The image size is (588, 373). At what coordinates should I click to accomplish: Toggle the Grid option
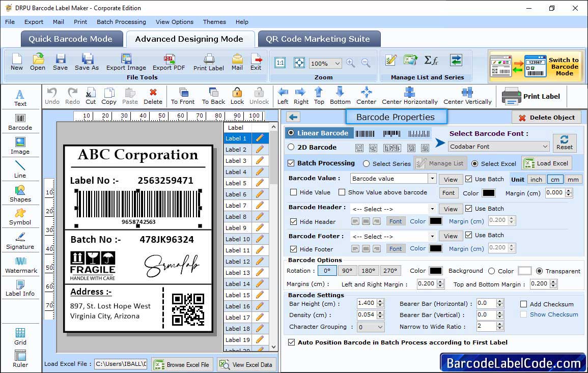tap(20, 336)
